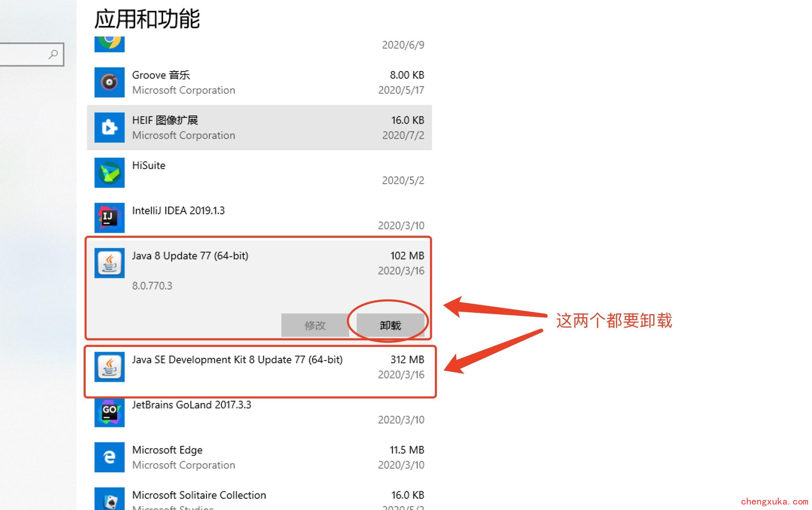
Task: Click the 11.5 MB size of Edge
Action: [x=407, y=450]
